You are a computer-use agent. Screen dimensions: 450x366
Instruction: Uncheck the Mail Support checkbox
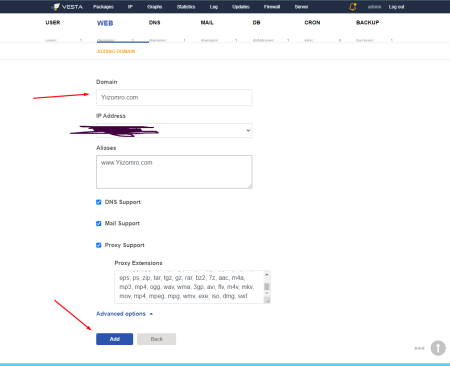99,223
